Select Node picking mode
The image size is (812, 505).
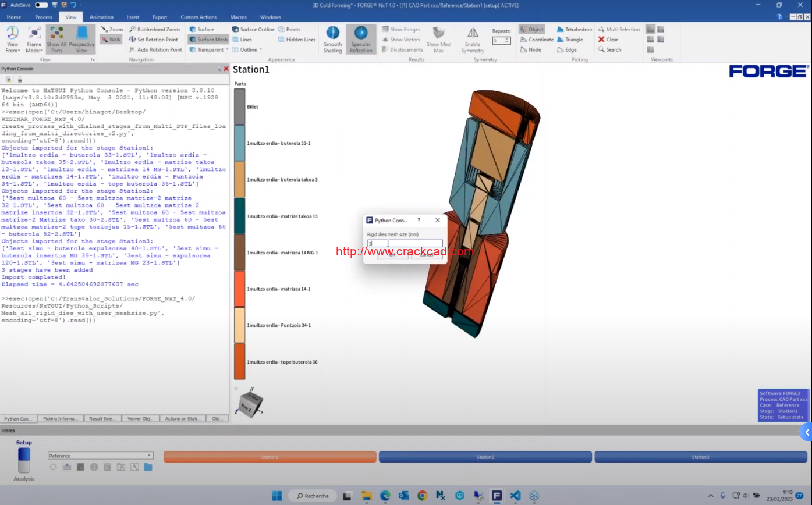530,49
